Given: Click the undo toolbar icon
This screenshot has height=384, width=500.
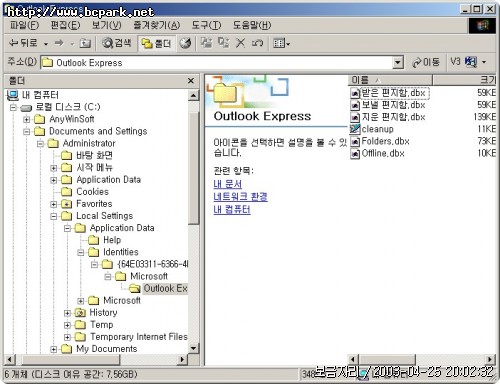Looking at the screenshot, I should [x=257, y=43].
